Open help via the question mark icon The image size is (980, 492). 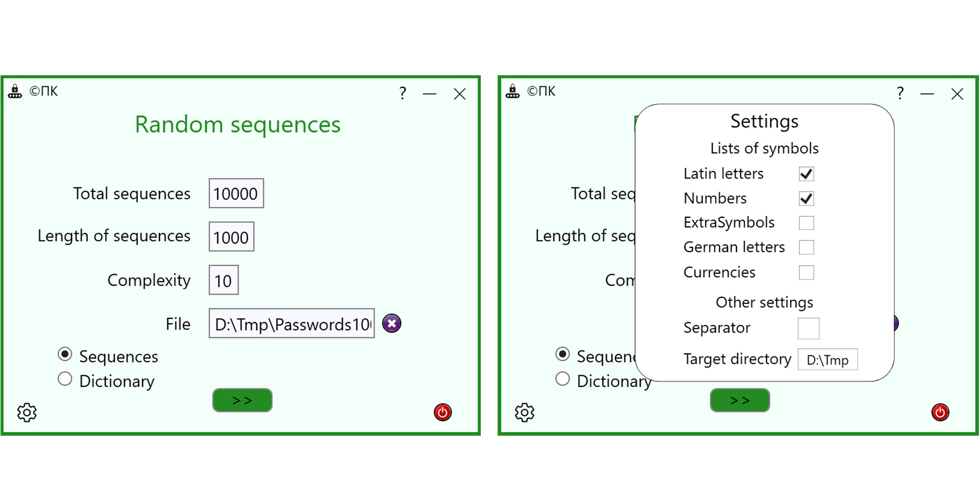point(402,93)
